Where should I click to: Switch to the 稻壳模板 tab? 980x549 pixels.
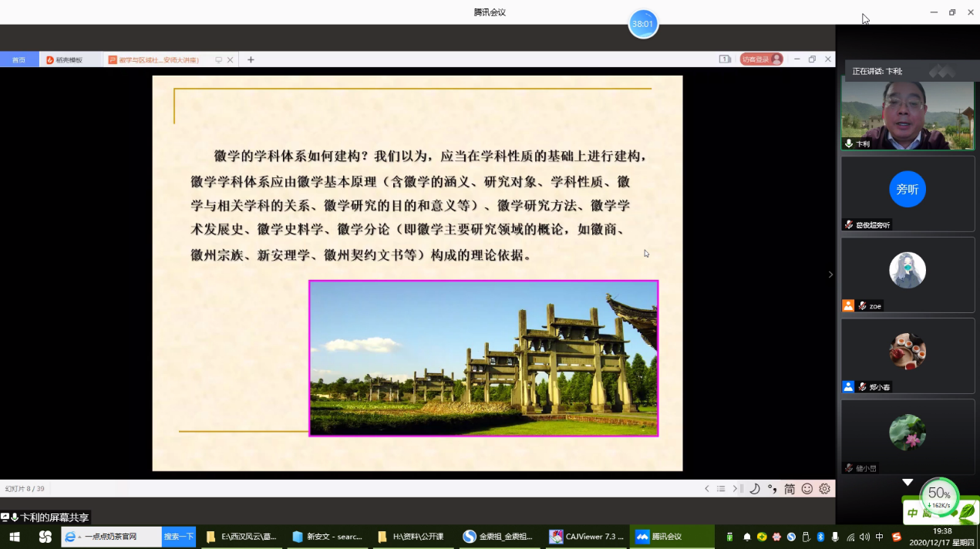[x=69, y=60]
